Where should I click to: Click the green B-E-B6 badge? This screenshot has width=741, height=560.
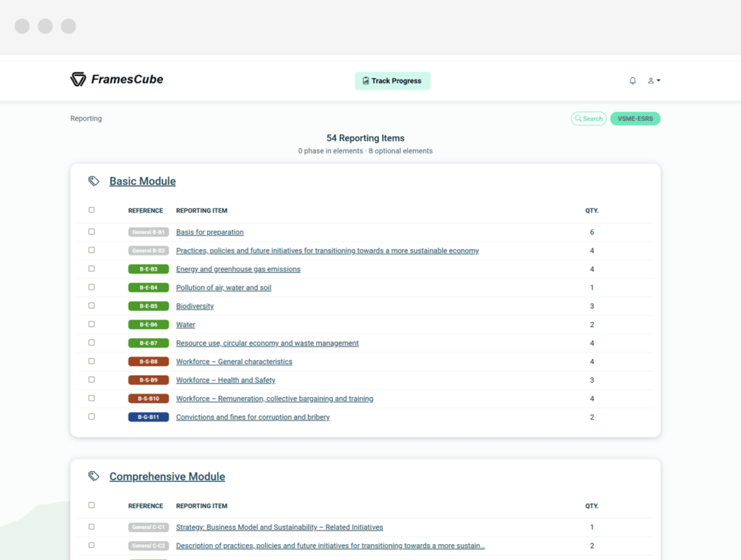[x=148, y=324]
